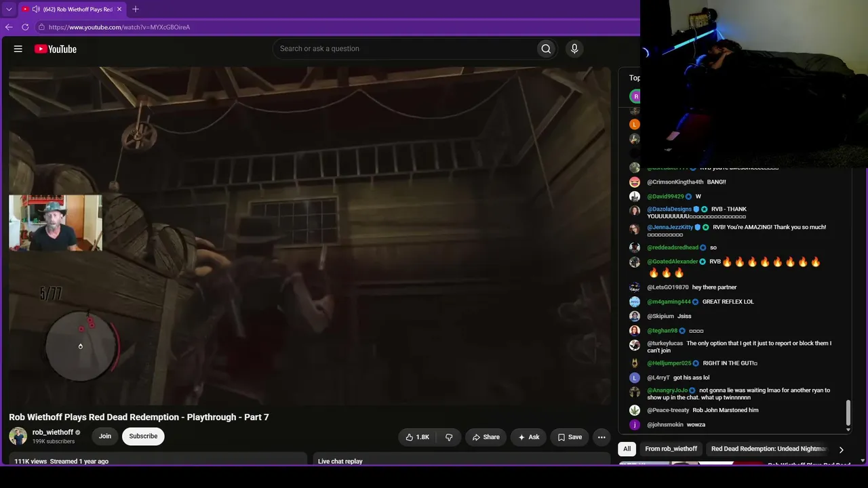Open @L4rryT chat avatar
868x488 pixels.
(x=635, y=378)
